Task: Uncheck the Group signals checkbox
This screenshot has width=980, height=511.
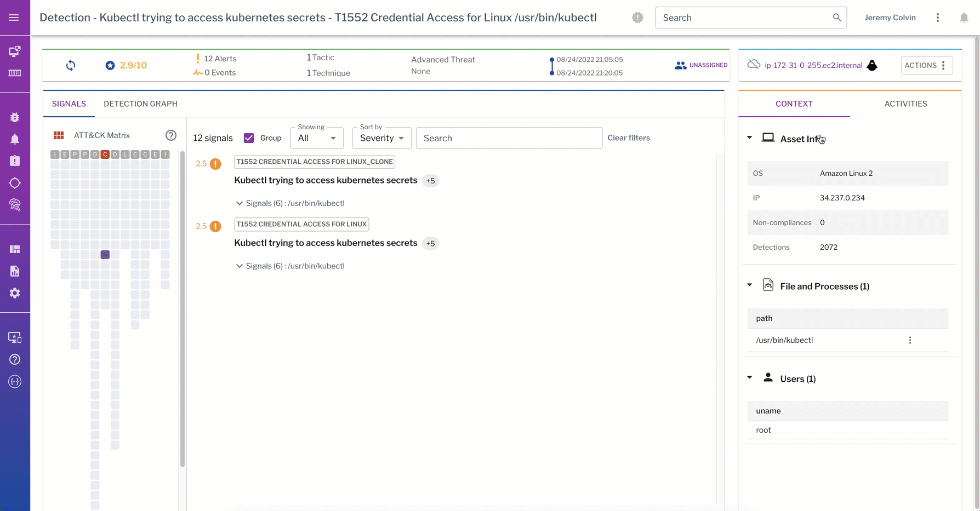Action: coord(249,137)
